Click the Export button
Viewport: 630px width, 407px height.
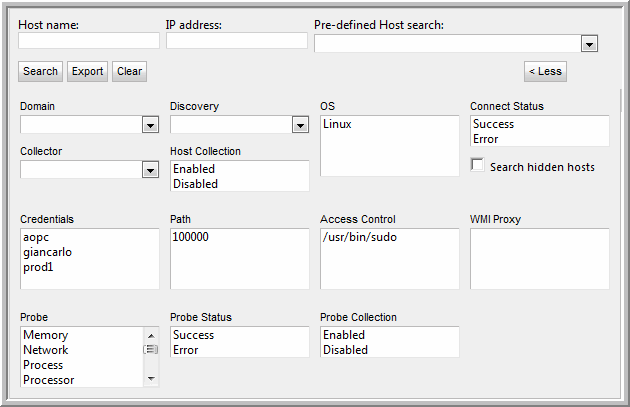[x=87, y=71]
